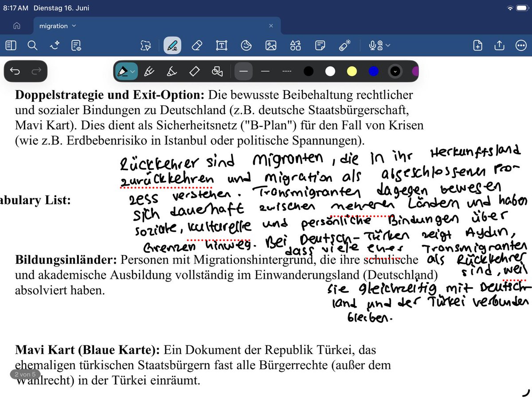Open the share and export icon

tap(499, 45)
